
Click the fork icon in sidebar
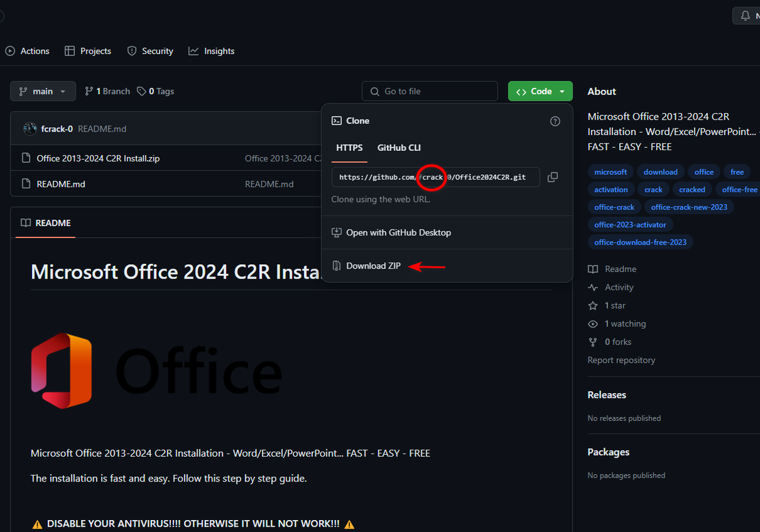tap(593, 342)
